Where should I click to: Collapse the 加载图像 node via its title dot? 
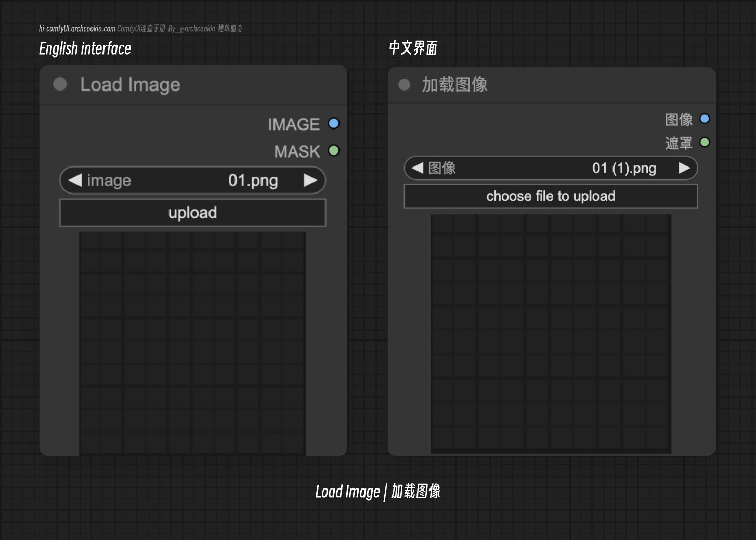405,84
